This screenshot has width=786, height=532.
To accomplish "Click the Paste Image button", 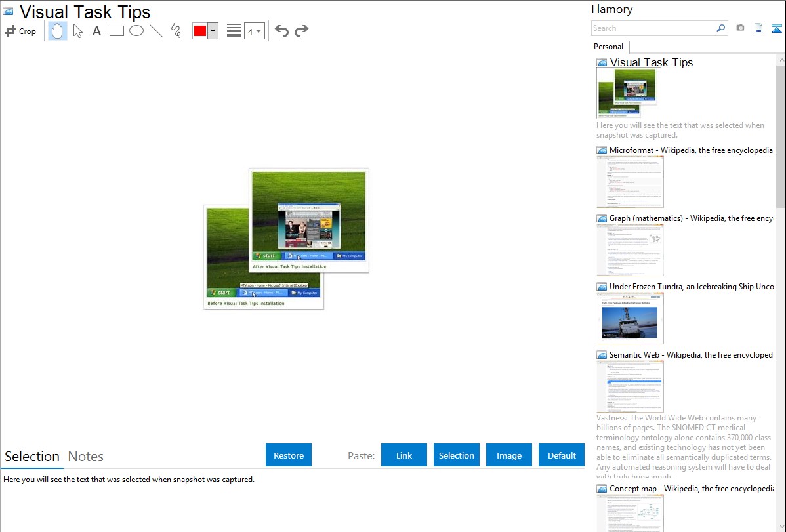I will [508, 455].
